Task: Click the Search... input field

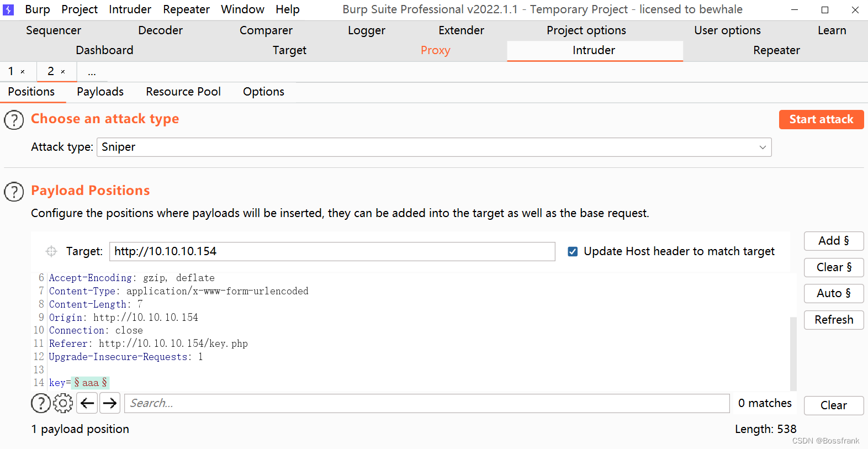Action: click(x=427, y=403)
